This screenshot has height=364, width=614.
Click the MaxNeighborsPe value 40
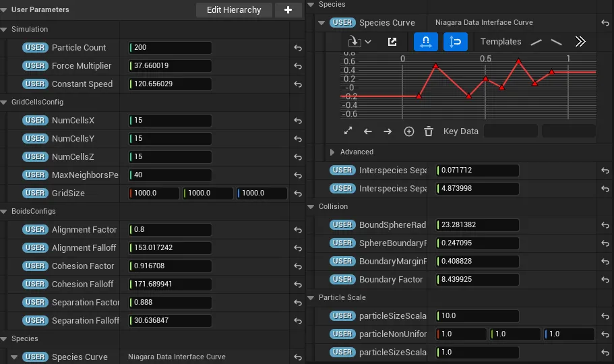(x=171, y=175)
